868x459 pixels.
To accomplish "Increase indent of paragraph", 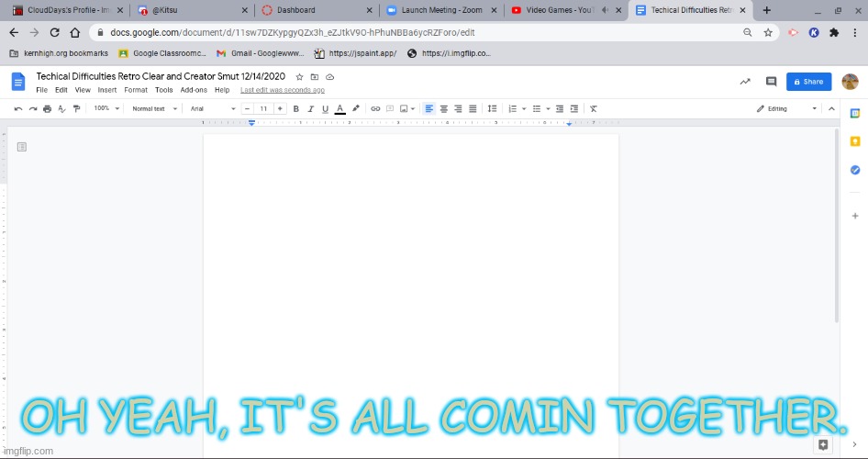I will point(574,108).
